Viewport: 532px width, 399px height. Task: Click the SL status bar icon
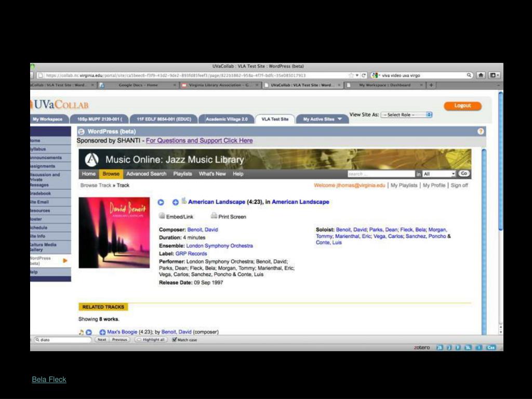468,348
